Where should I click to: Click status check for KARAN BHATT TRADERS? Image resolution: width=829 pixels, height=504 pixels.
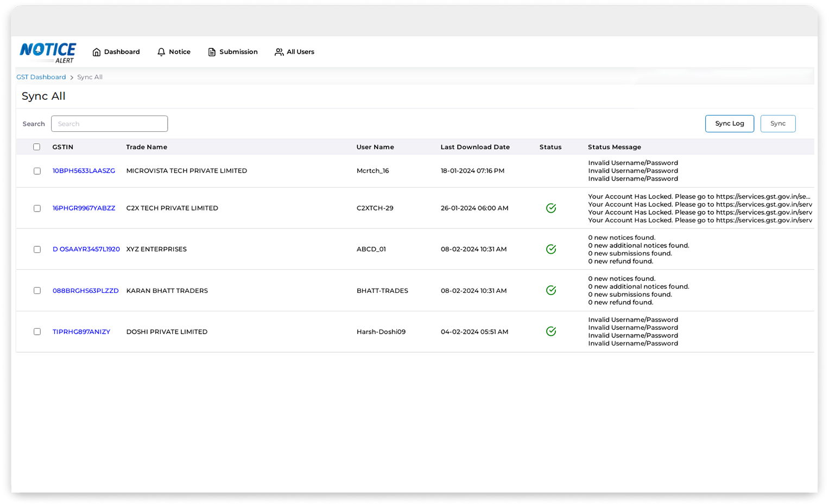pyautogui.click(x=550, y=290)
